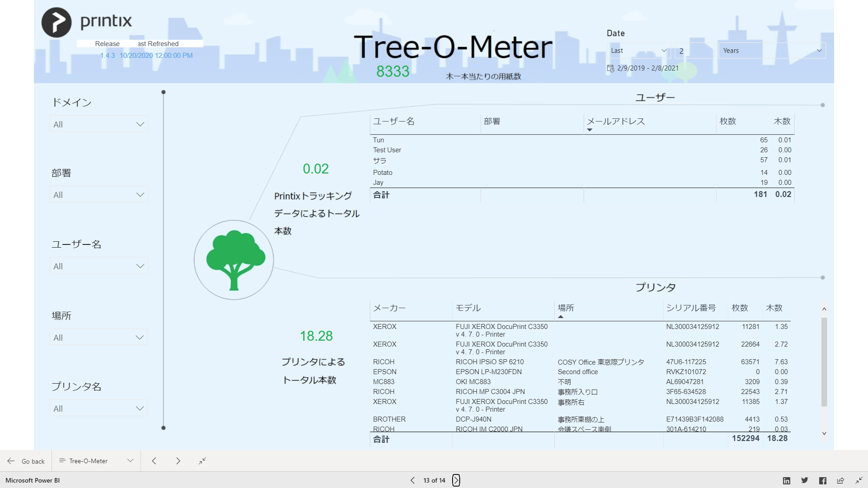Click the calendar icon by date range
This screenshot has width=868, height=488.
coord(611,68)
